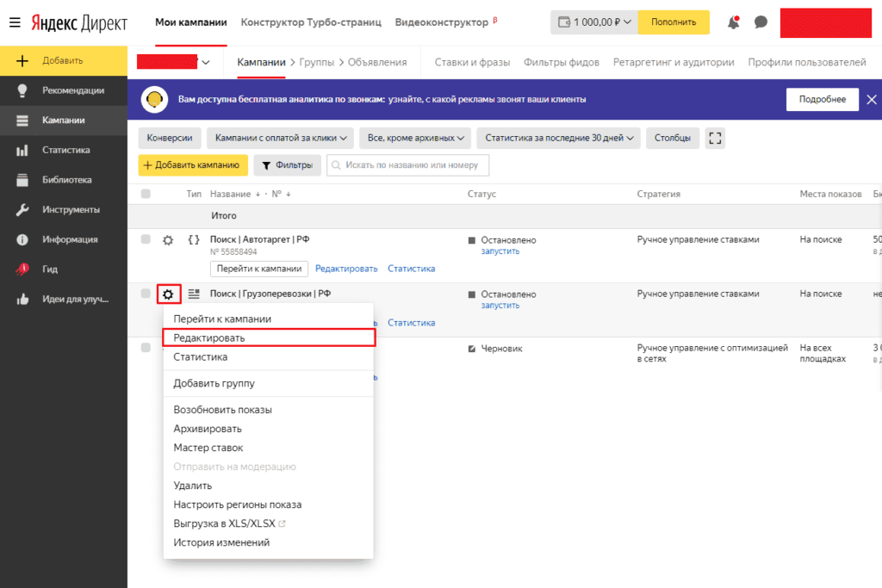Screen dimensions: 882x588
Task: Check the Грузоперевозки campaign checkbox
Action: (x=146, y=294)
